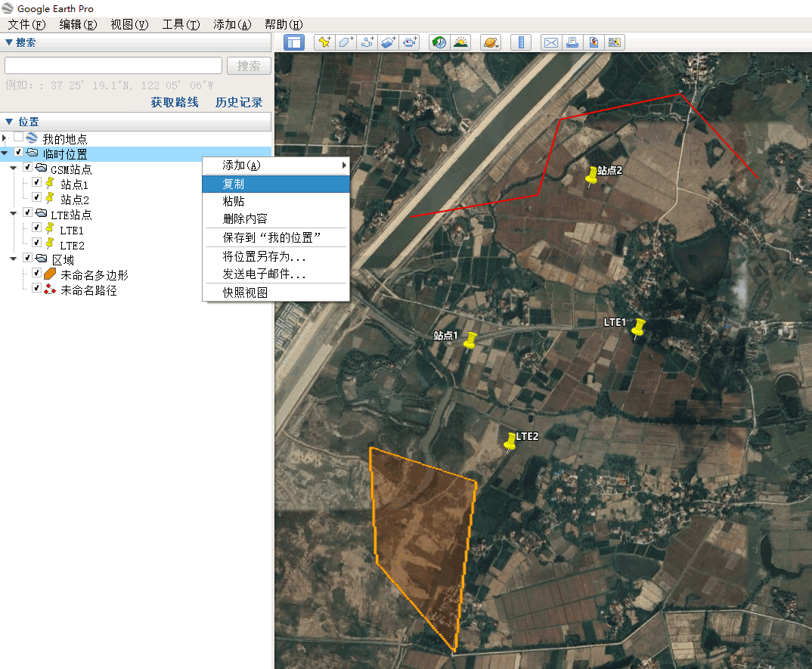Hide 未命名多边形 using its checkbox
Viewport: 812px width, 669px height.
[37, 273]
